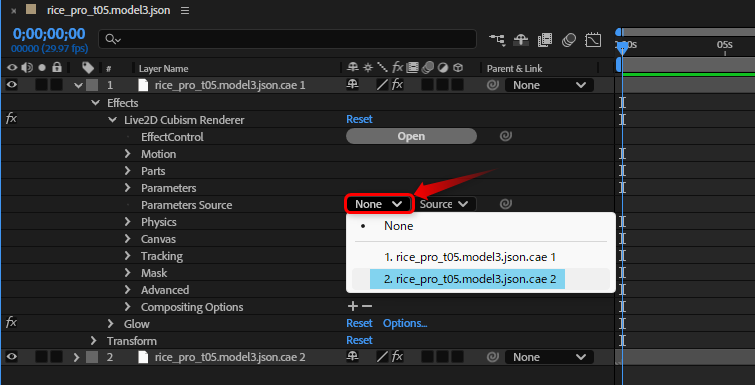Reset the Live2D Cubism Renderer effect
The image size is (755, 385).
point(359,119)
